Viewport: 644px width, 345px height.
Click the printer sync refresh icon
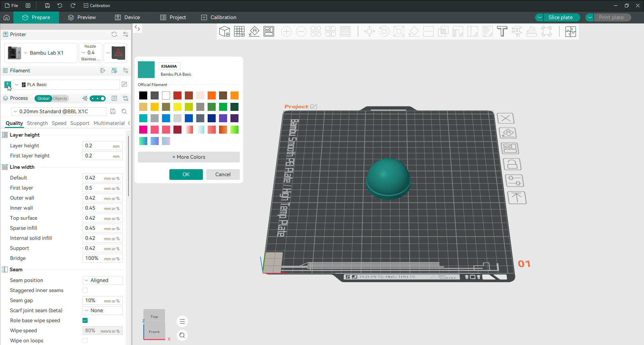(114, 34)
